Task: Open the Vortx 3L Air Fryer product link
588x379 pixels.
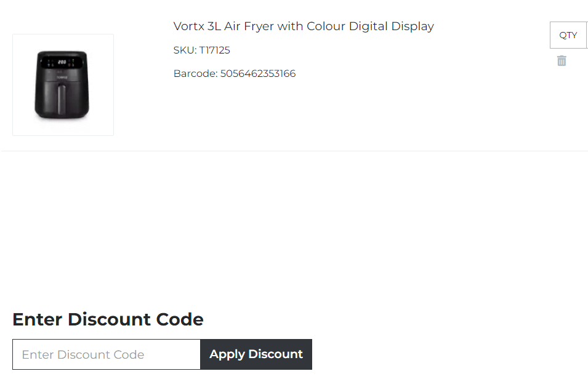Action: (x=303, y=26)
